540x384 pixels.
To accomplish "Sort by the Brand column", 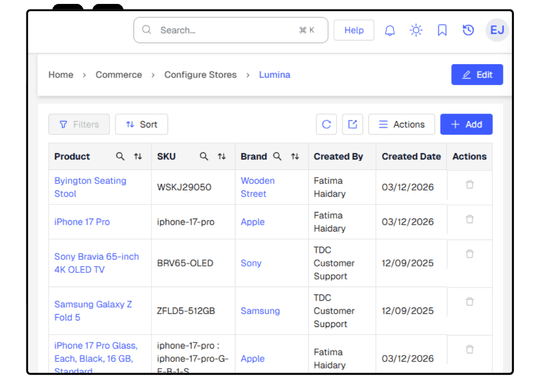I will pyautogui.click(x=295, y=156).
